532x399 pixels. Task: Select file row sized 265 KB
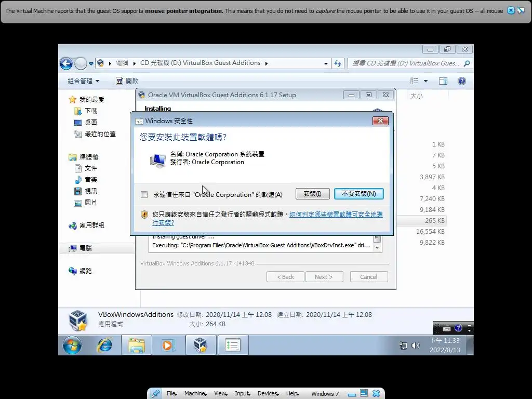(x=435, y=220)
